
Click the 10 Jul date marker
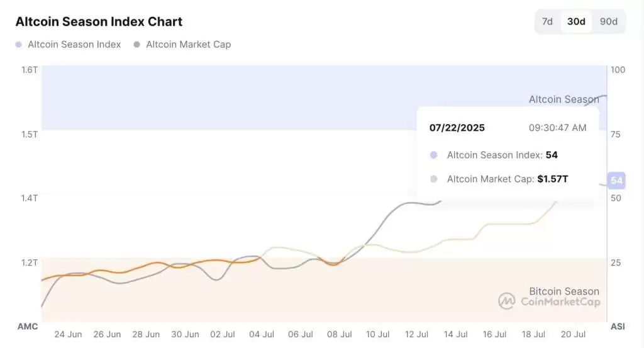378,334
